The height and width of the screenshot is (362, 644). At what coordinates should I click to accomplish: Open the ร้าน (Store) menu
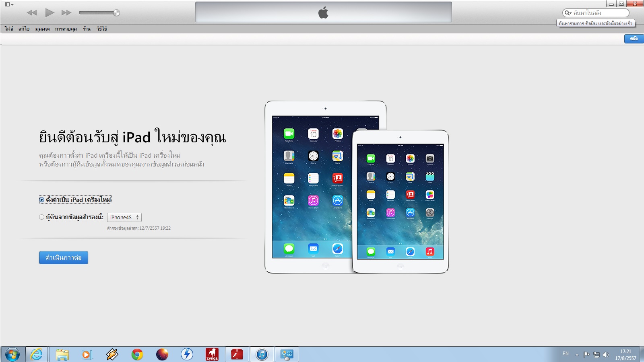(87, 29)
